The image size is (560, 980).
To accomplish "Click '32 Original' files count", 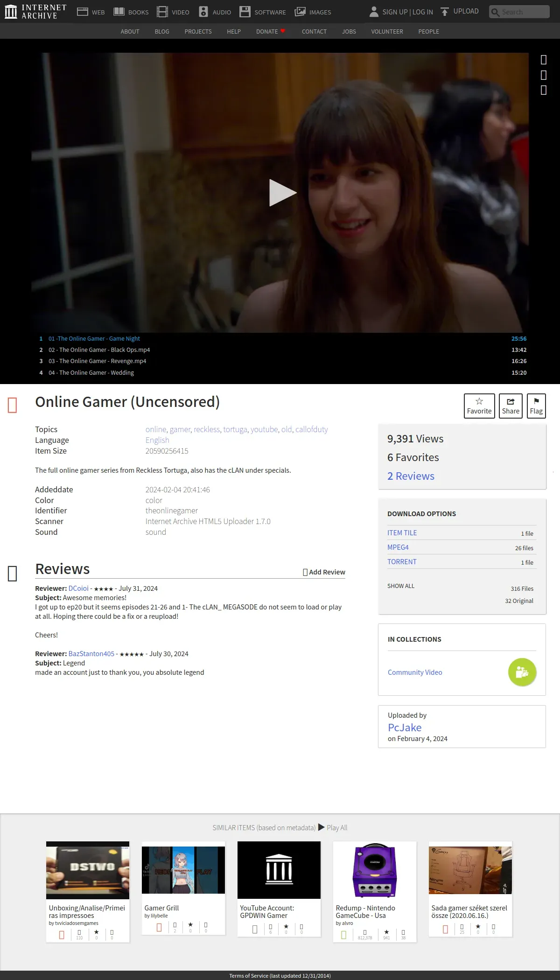I will (519, 601).
